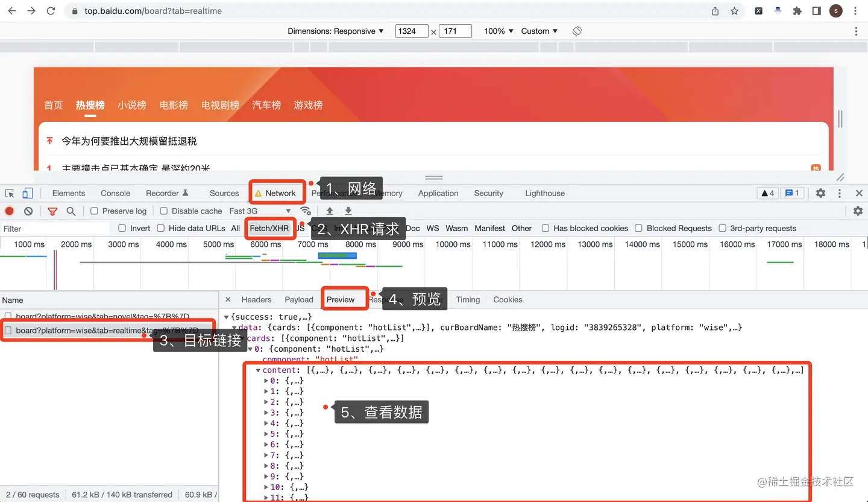Toggle the device toolbar icon
This screenshot has height=502, width=868.
[28, 193]
